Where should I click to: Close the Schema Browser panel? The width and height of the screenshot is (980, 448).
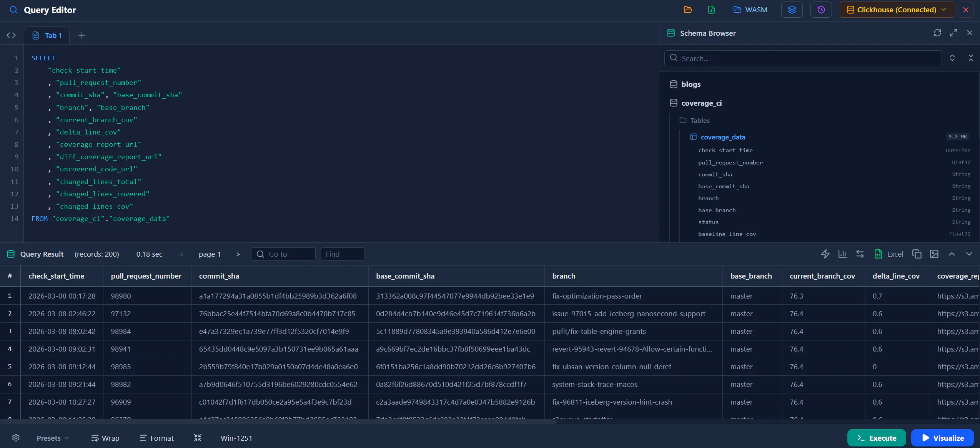(x=970, y=33)
